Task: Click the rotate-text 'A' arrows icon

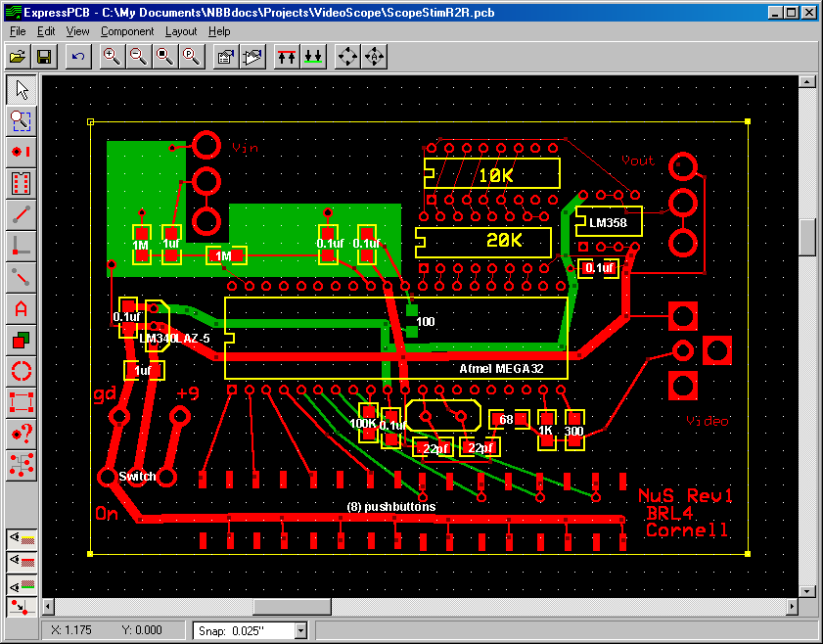Action: pyautogui.click(x=374, y=56)
